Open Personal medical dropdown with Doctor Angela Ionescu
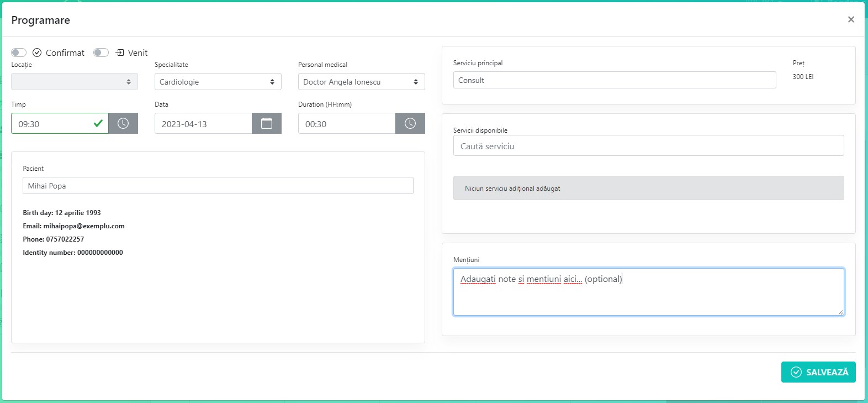868x403 pixels. click(361, 82)
